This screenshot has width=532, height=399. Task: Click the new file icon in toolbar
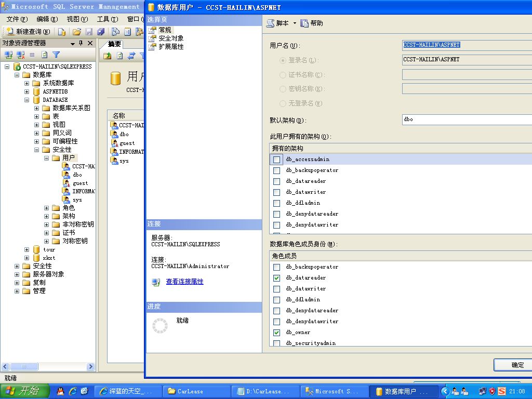coord(62,32)
